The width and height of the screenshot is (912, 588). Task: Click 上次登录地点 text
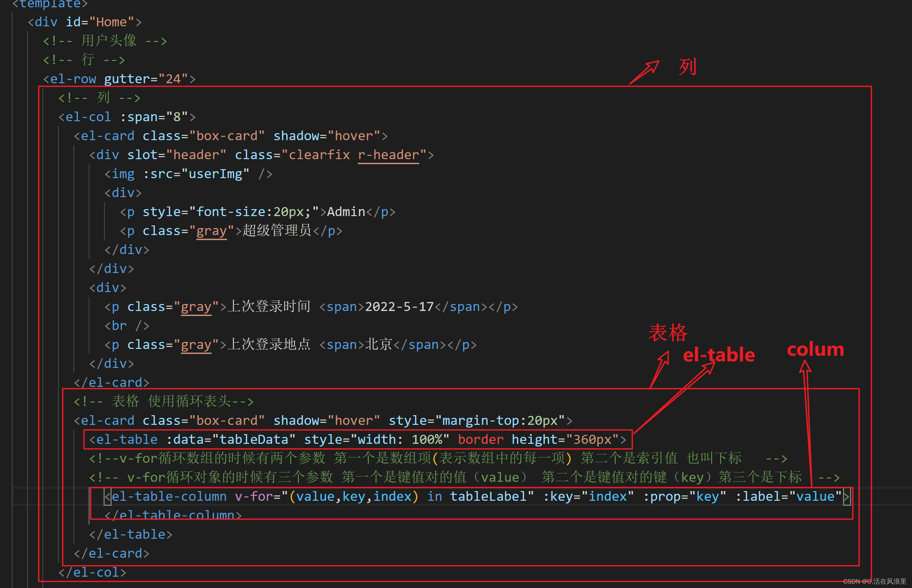tap(269, 344)
